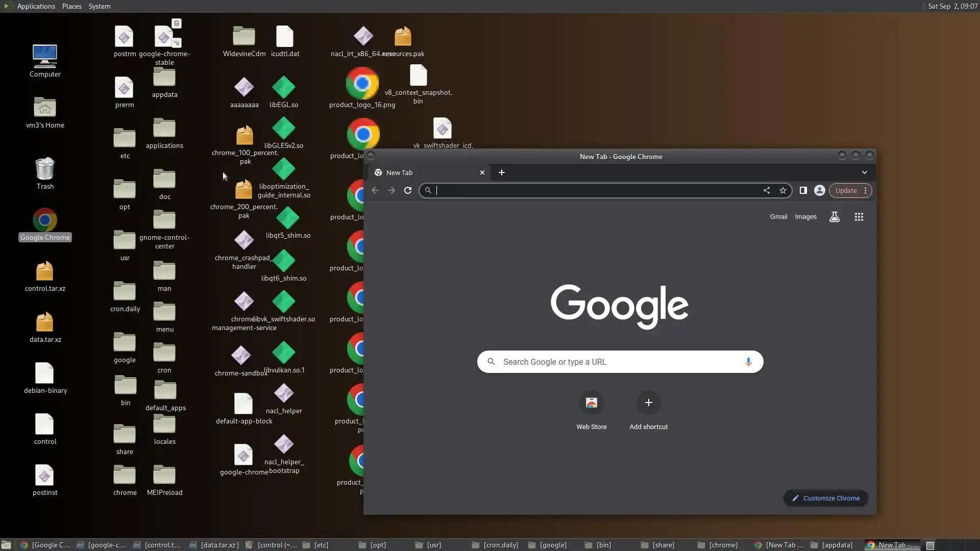Open the Chrome side panel icon
This screenshot has width=980, height=551.
point(803,190)
